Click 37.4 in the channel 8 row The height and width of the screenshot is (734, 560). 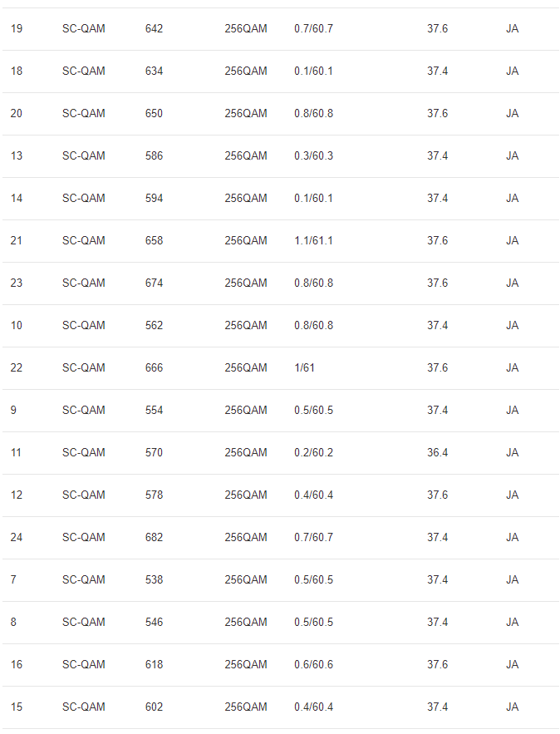438,623
